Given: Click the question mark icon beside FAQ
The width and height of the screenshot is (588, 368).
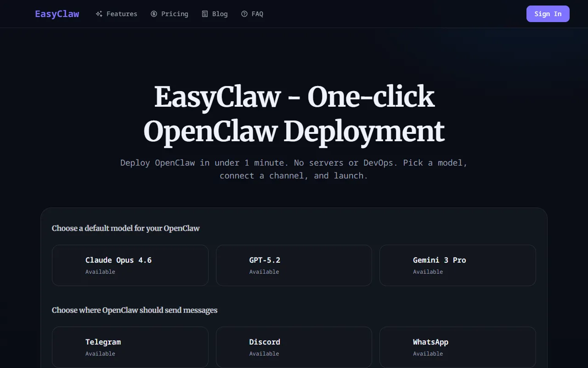Looking at the screenshot, I should (244, 14).
